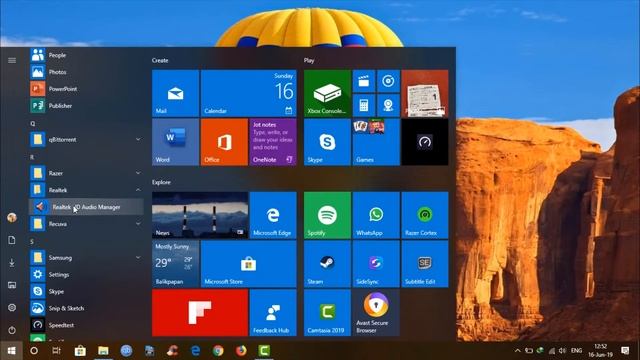Open Downloads from the Start sidebar
Viewport: 640px width, 360px height.
(x=12, y=262)
